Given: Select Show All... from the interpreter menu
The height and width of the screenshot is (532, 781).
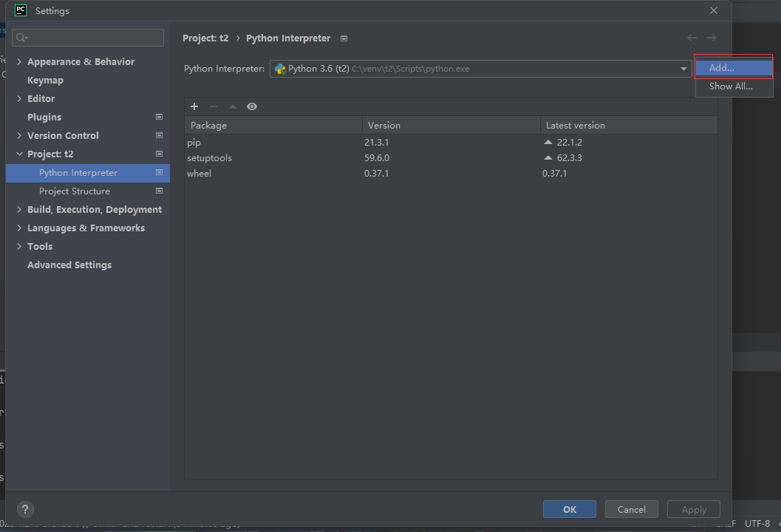Looking at the screenshot, I should (x=734, y=86).
